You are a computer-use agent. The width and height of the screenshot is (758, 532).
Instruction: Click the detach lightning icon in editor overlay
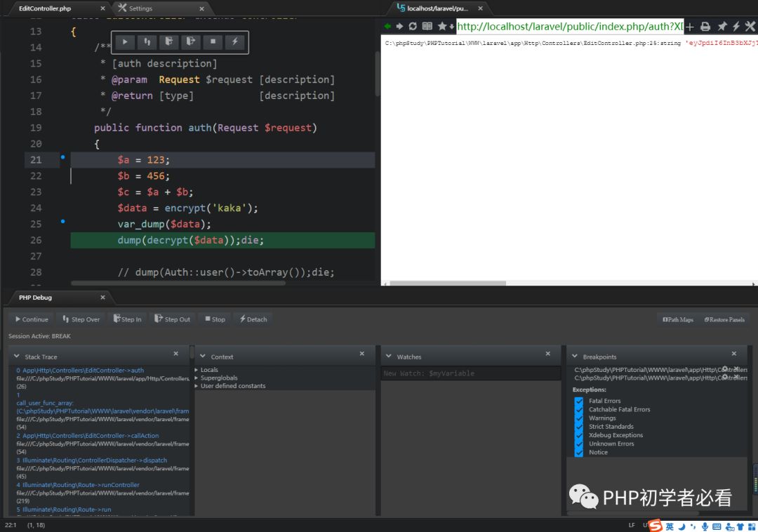pyautogui.click(x=235, y=42)
